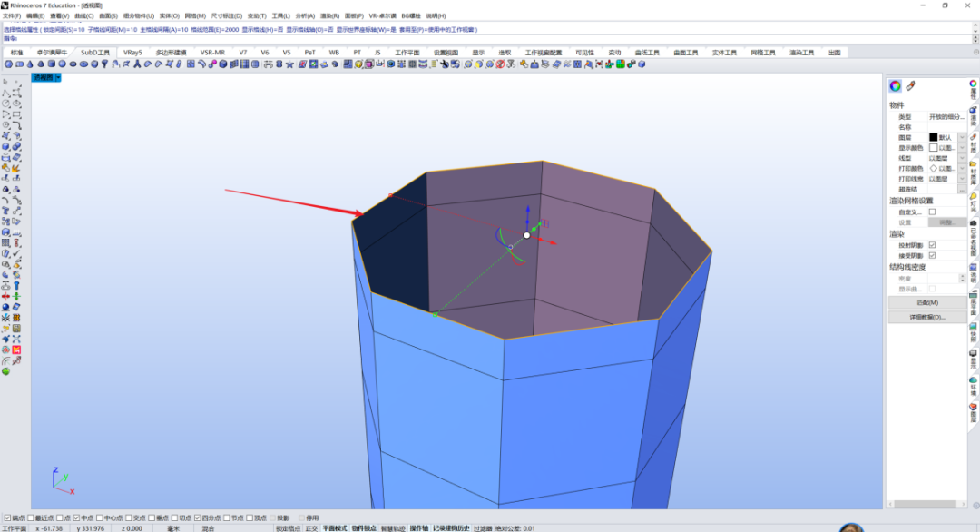This screenshot has width=980, height=532.
Task: Open the 已命名视图 camera side panel icon
Action: pos(973,238)
